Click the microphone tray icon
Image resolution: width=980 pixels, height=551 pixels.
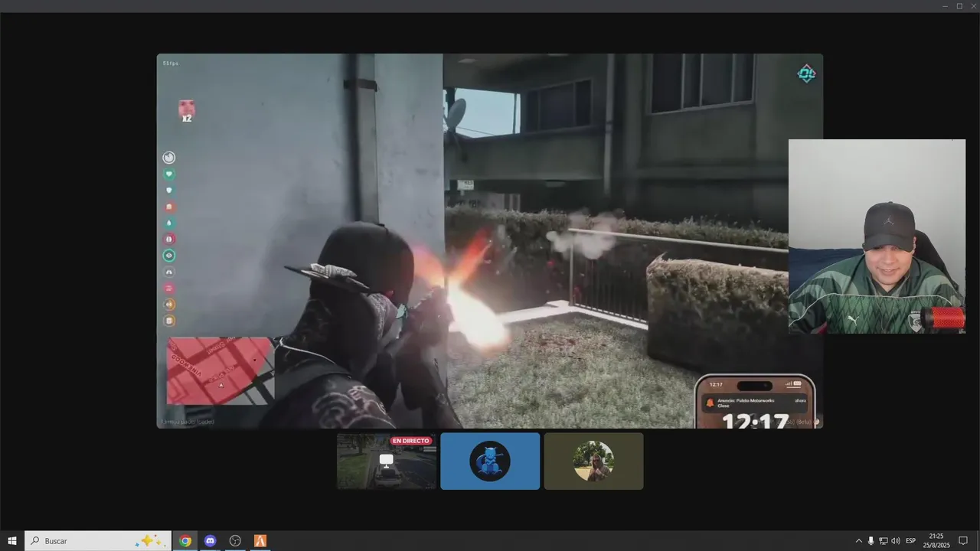point(871,541)
